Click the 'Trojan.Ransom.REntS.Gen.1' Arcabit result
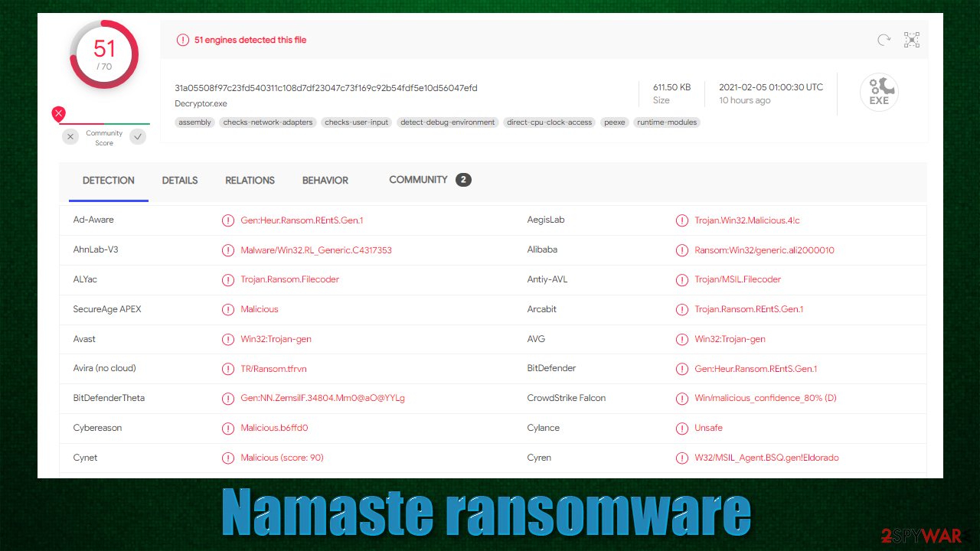 pyautogui.click(x=749, y=310)
